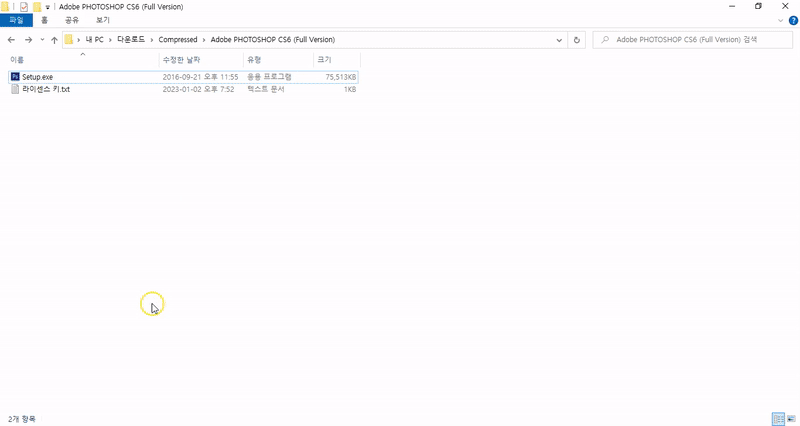This screenshot has width=800, height=426.
Task: Switch to details view in status bar
Action: (779, 419)
